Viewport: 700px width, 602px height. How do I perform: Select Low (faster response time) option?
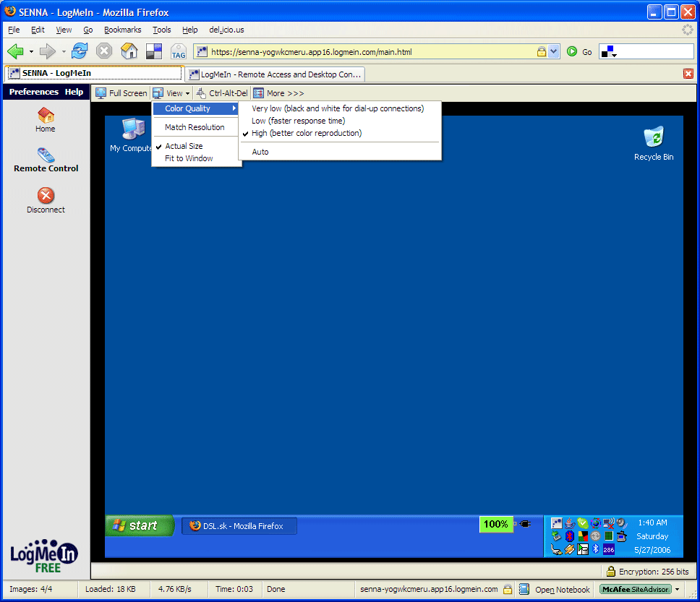point(340,121)
